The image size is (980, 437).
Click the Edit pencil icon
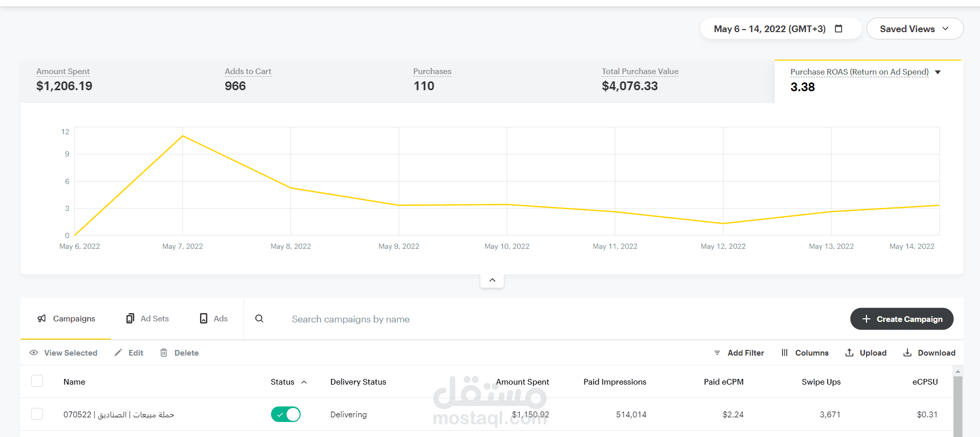[119, 353]
